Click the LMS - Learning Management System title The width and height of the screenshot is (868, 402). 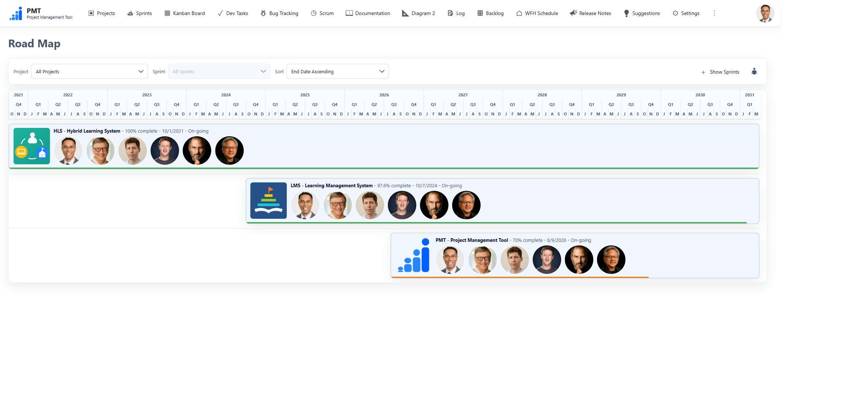[x=331, y=186]
